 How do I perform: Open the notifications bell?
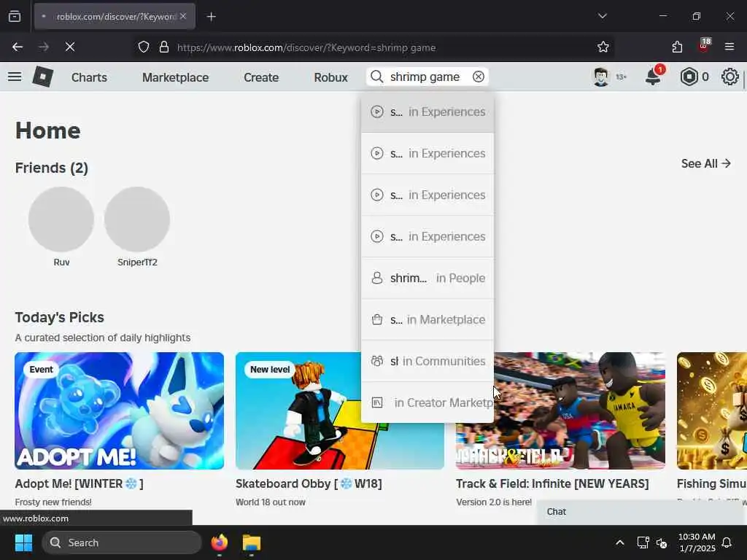[653, 76]
